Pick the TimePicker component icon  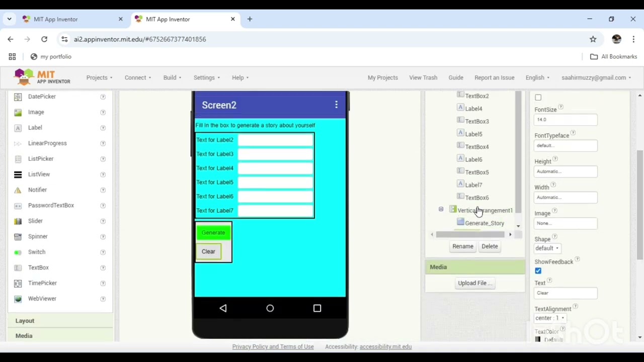tap(18, 284)
